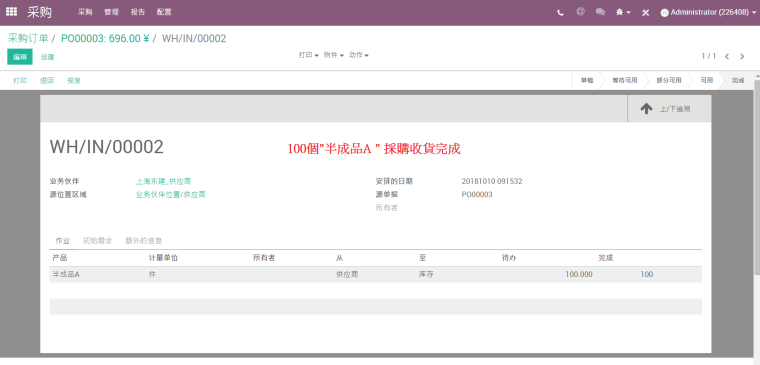Click the 20181010 091532 scheduled date
The height and width of the screenshot is (365, 760).
point(492,181)
